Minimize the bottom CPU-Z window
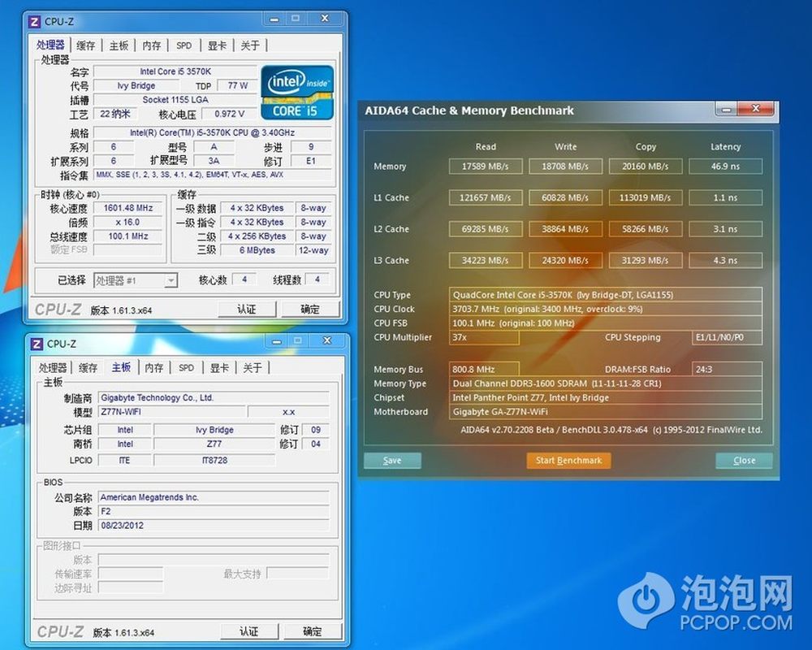 point(277,341)
